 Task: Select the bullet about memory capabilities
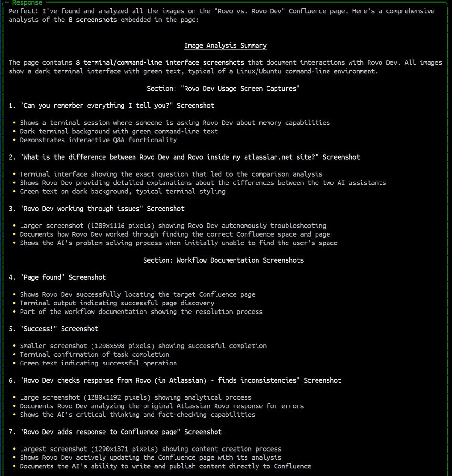coord(174,122)
